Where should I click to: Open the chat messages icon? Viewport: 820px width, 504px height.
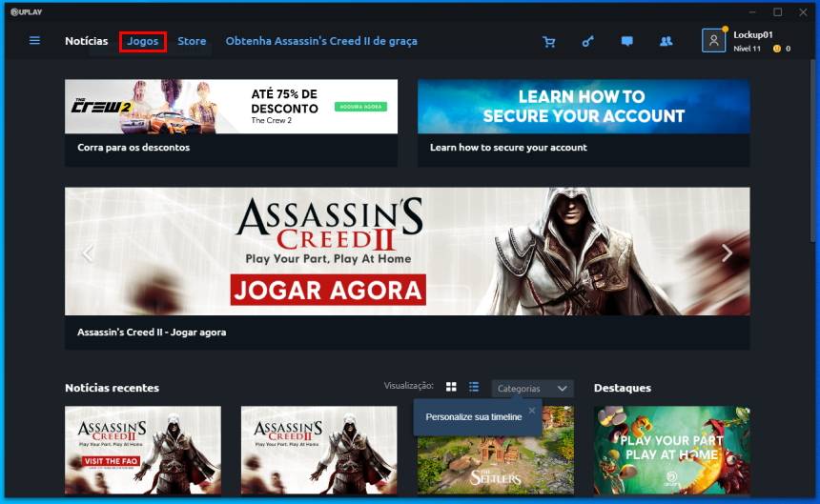626,42
